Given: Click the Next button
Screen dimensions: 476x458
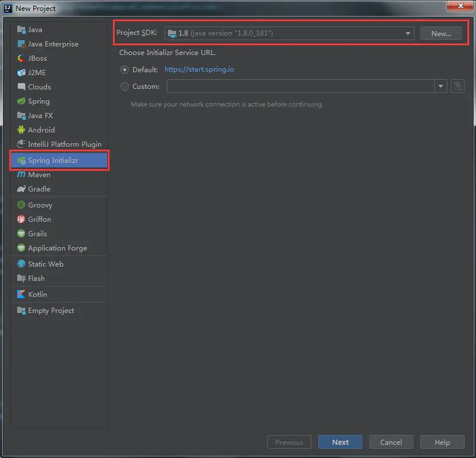Looking at the screenshot, I should pos(340,442).
